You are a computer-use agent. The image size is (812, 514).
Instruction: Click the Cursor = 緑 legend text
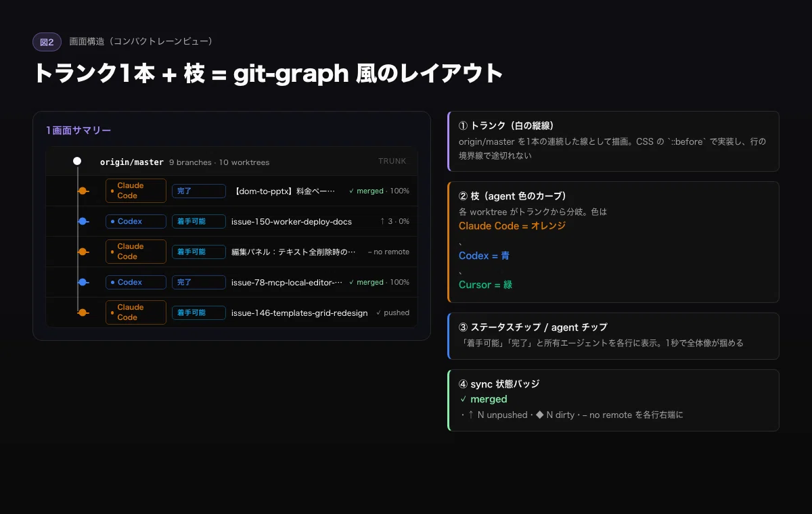485,285
